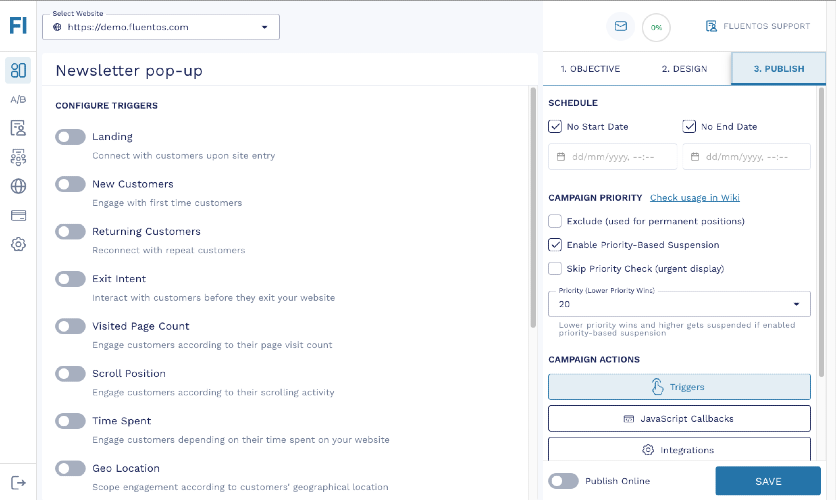The image size is (836, 500).
Task: Switch to the 1. Objective tab
Action: [x=590, y=69]
